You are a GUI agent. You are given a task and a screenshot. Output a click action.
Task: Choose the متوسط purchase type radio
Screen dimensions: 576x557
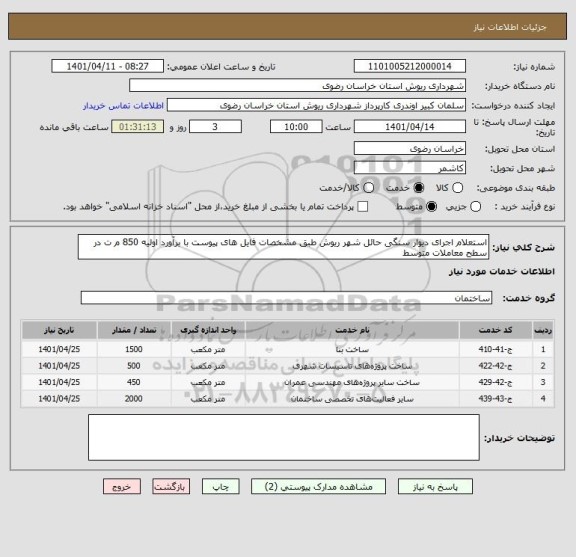coord(431,207)
